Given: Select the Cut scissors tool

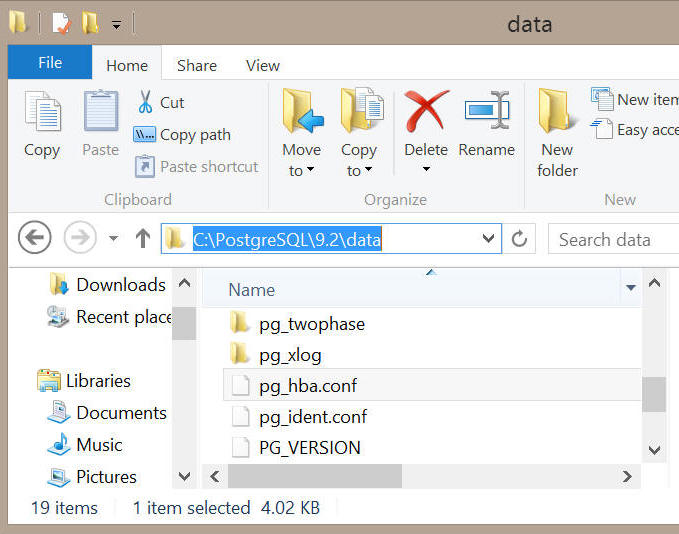Looking at the screenshot, I should click(160, 103).
